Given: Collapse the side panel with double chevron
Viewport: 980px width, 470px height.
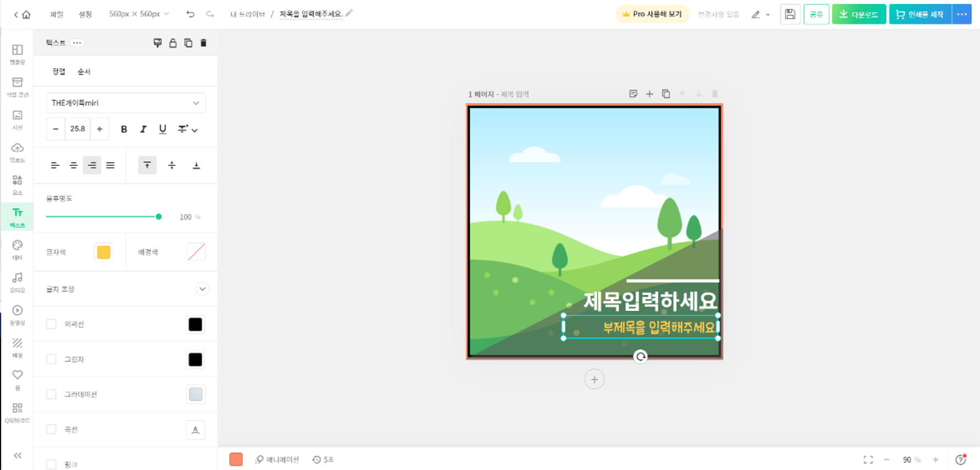Looking at the screenshot, I should pos(18,455).
